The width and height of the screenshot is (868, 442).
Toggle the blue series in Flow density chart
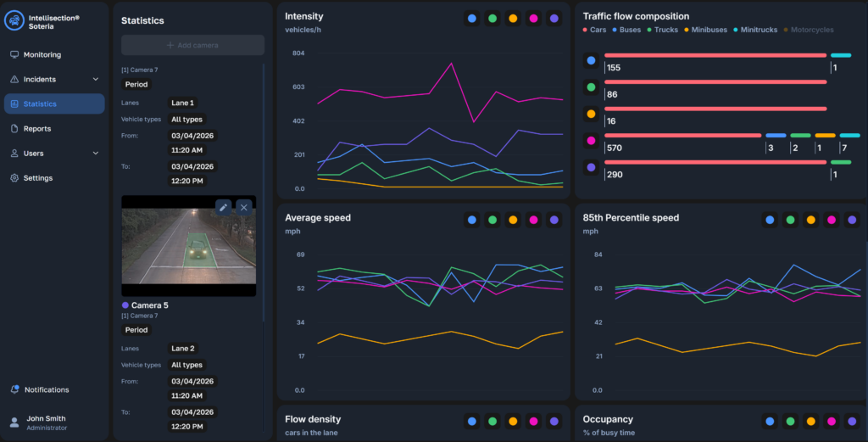tap(472, 422)
